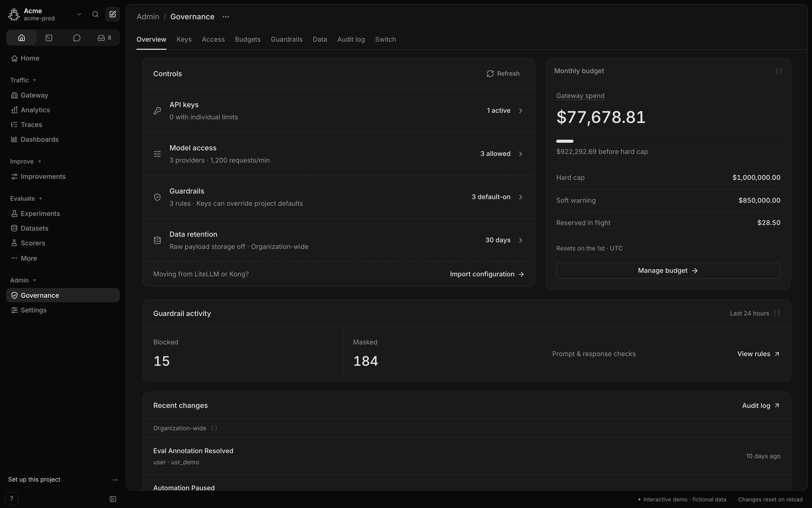This screenshot has height=508, width=812.
Task: Select the home icon in top switcher
Action: point(22,38)
